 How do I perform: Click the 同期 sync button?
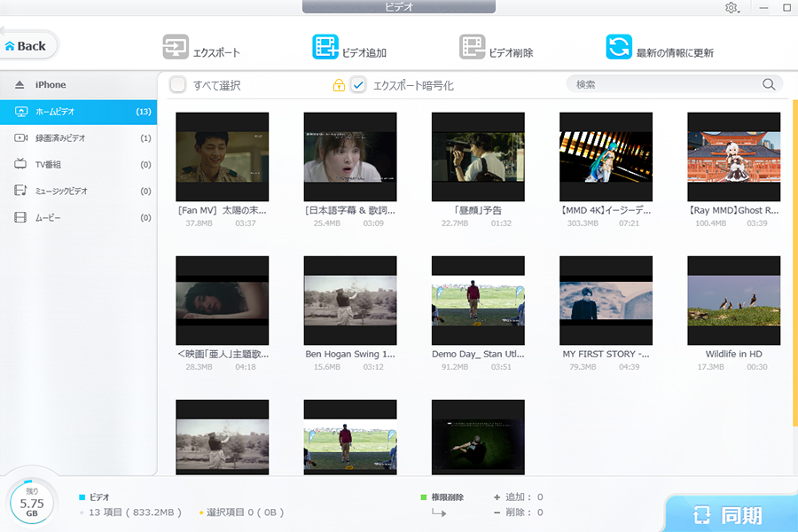731,514
